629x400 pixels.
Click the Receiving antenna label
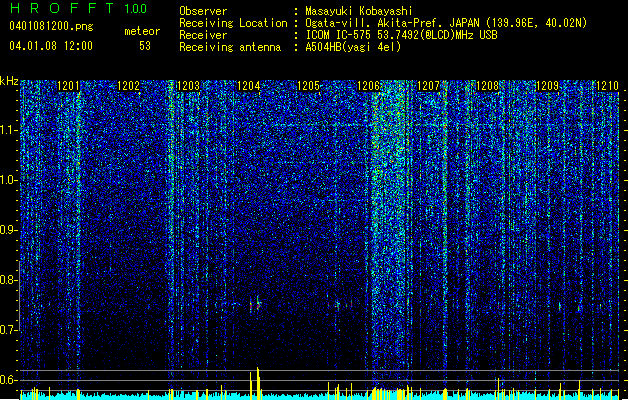pos(230,47)
